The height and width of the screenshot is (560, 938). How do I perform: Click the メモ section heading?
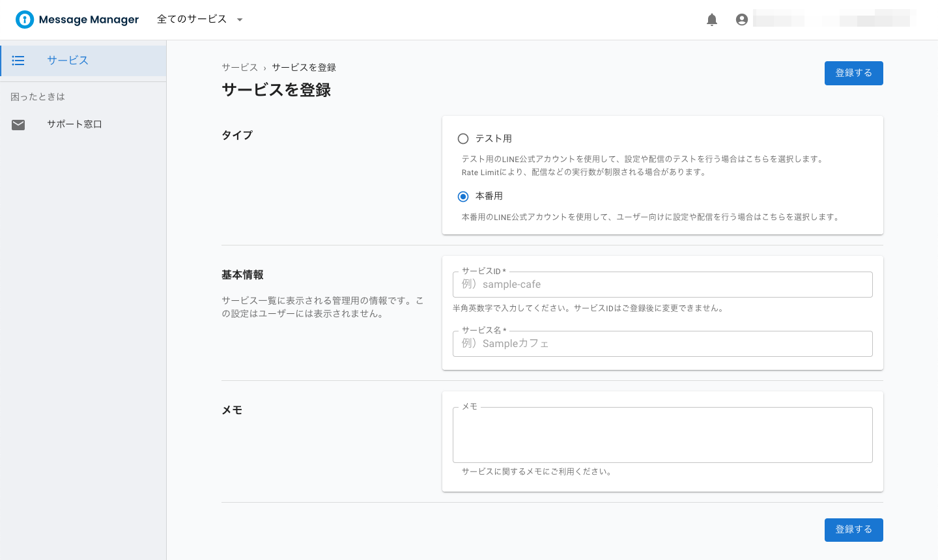click(x=232, y=410)
